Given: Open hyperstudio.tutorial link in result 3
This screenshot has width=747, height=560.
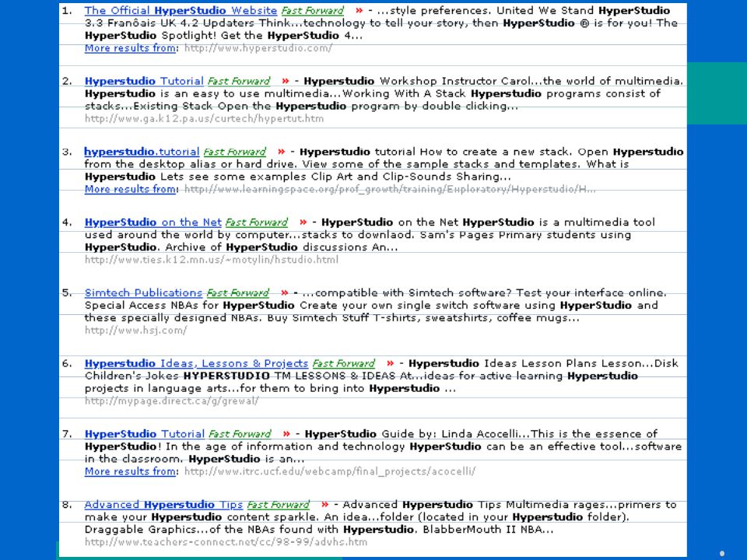Looking at the screenshot, I should coord(142,152).
